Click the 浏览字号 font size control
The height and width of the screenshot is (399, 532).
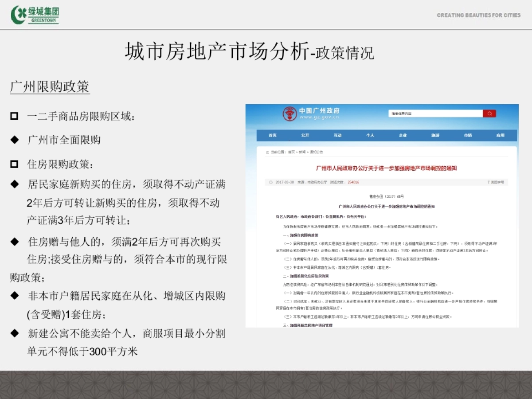point(496,182)
